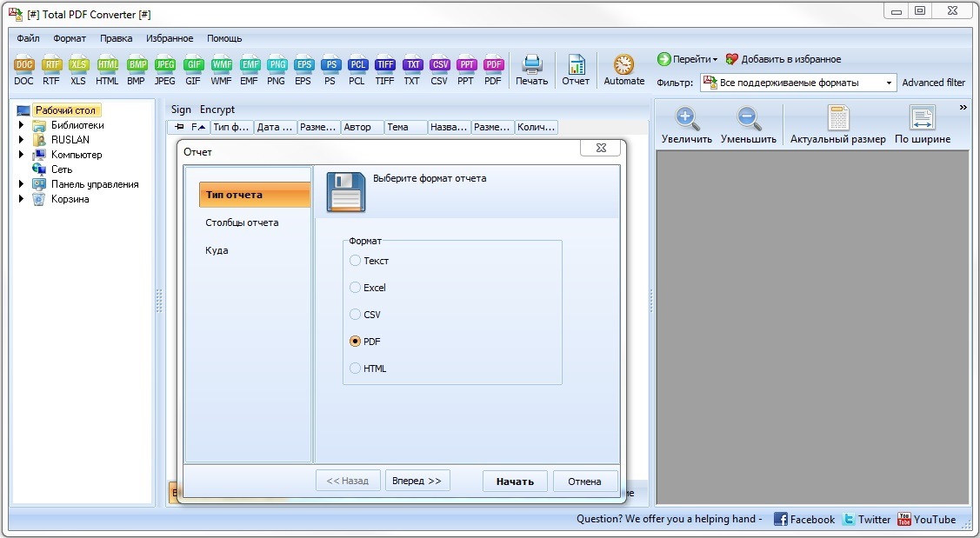This screenshot has width=980, height=538.
Task: Visit the Facebook link in status bar
Action: point(804,519)
